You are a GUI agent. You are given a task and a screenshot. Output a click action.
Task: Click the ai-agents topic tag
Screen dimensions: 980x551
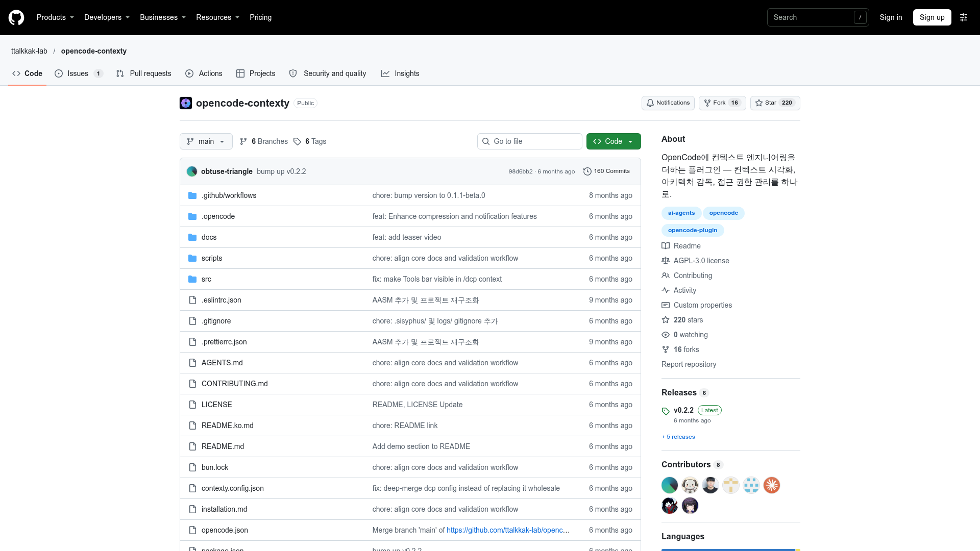click(681, 213)
